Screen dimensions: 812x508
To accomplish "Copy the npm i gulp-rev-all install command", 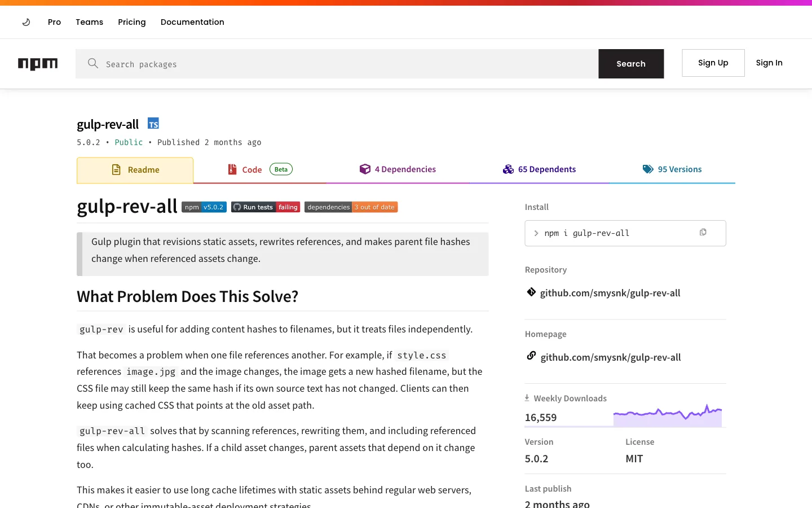I will pyautogui.click(x=703, y=233).
